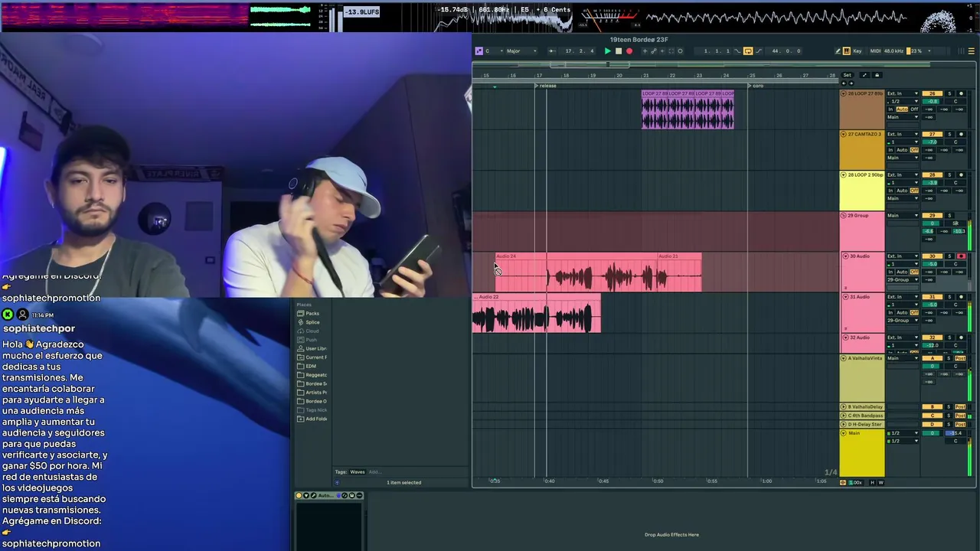Open the User Library browser entry

click(312, 348)
